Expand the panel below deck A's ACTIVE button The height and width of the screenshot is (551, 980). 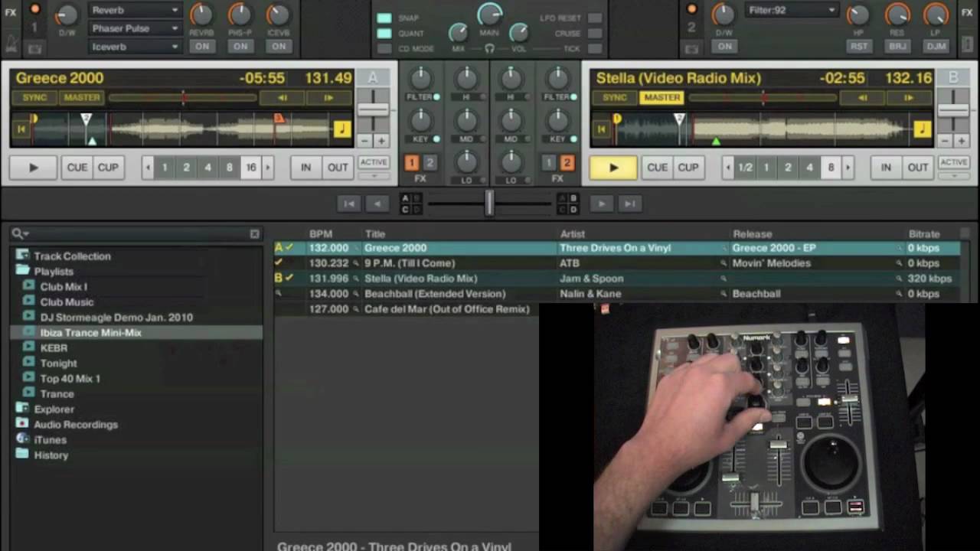[x=374, y=176]
